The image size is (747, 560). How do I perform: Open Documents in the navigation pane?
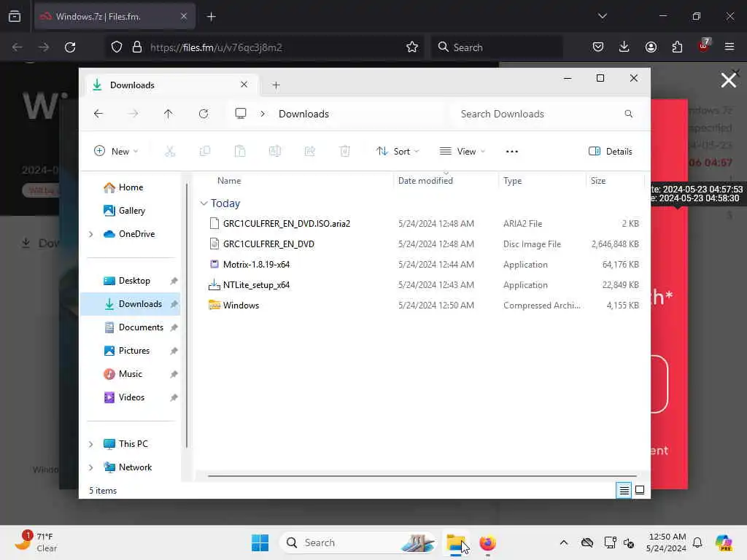[x=130, y=327]
